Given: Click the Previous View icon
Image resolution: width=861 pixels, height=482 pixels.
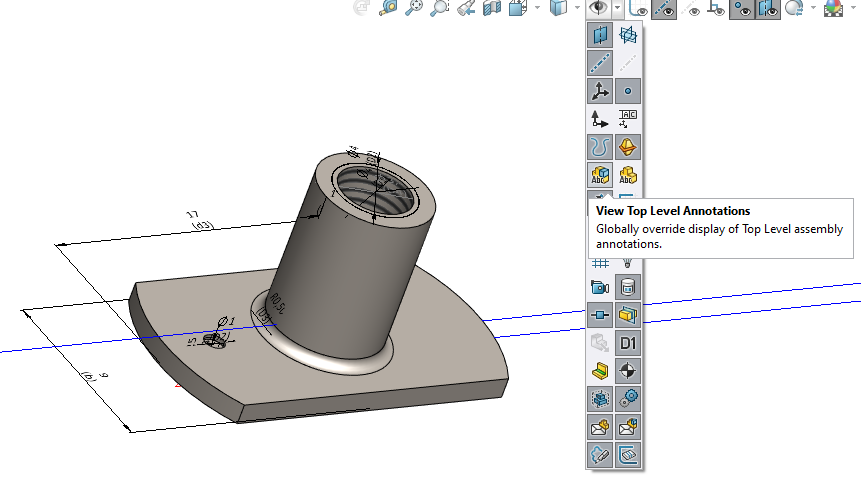Looking at the screenshot, I should click(362, 8).
